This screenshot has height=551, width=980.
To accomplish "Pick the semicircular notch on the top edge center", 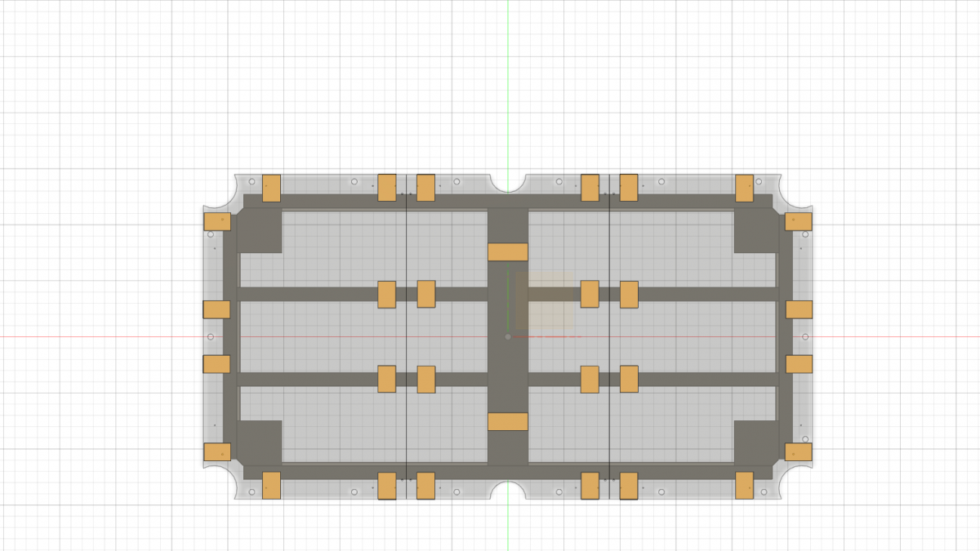I will 508,182.
